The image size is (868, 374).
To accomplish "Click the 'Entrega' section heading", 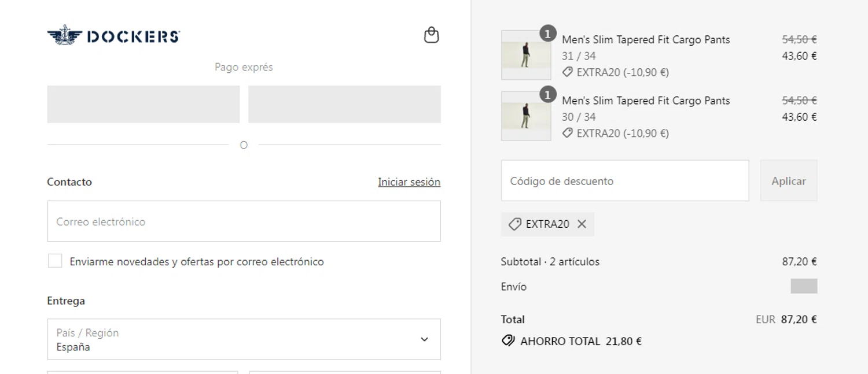I will coord(66,301).
